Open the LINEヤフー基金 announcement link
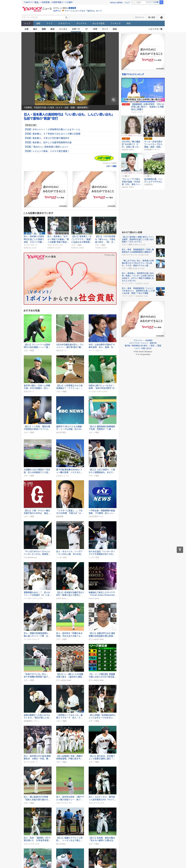186x868 pixels. click(x=48, y=2)
